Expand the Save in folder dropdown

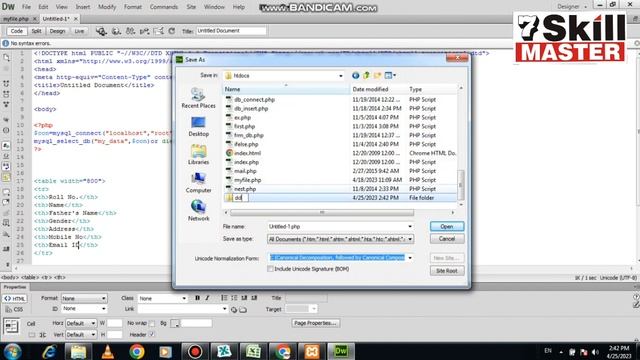(340, 76)
